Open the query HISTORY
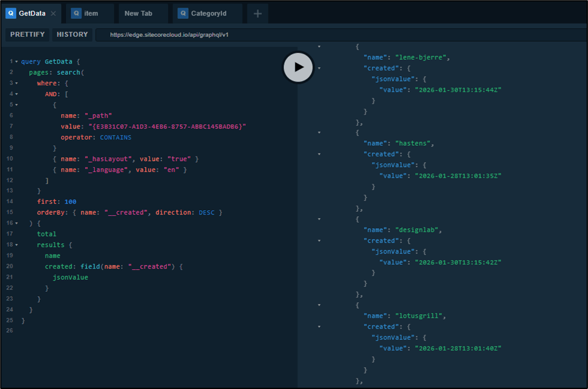This screenshot has width=588, height=389. pyautogui.click(x=72, y=35)
